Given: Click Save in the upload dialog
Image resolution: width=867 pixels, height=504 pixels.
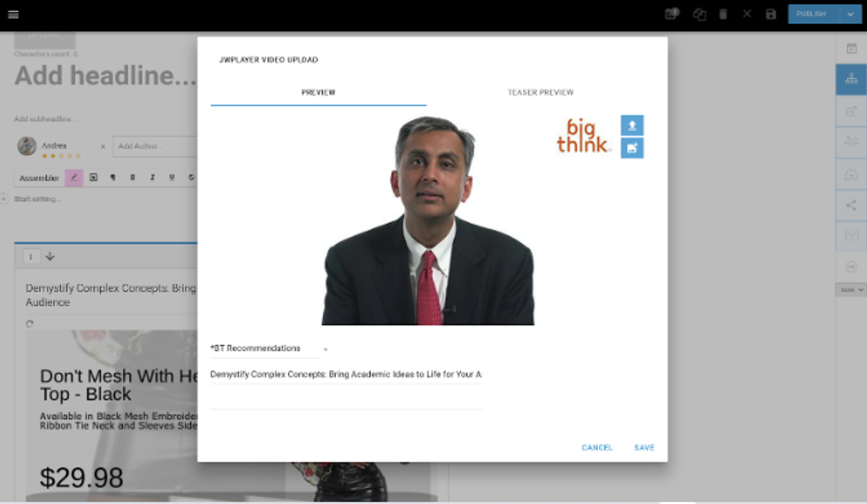Looking at the screenshot, I should [644, 447].
